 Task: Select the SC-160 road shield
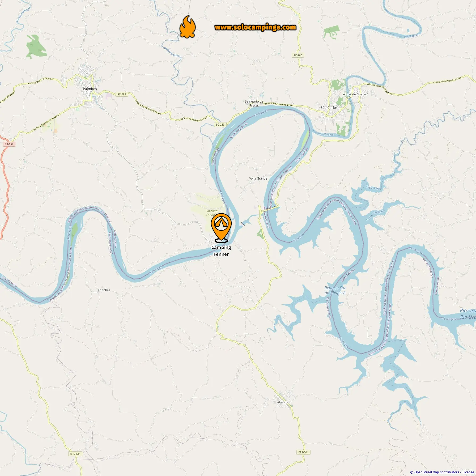click(298, 55)
